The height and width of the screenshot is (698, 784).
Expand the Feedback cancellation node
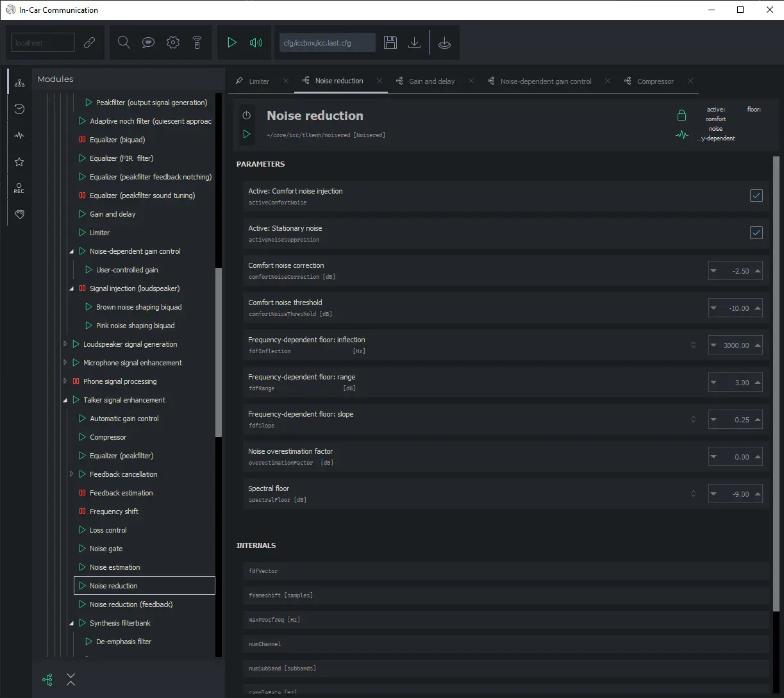(x=71, y=474)
